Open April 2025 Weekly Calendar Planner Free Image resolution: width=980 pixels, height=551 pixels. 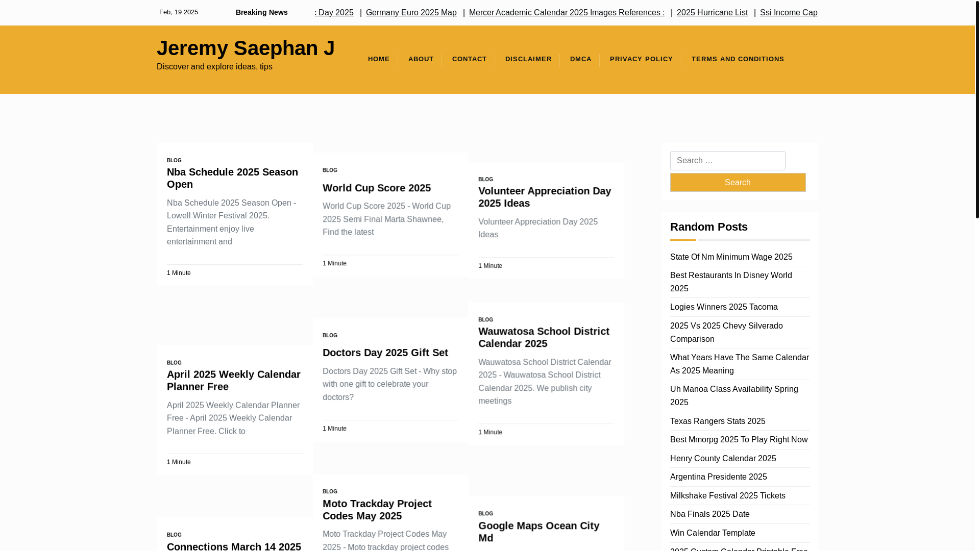pos(234,381)
